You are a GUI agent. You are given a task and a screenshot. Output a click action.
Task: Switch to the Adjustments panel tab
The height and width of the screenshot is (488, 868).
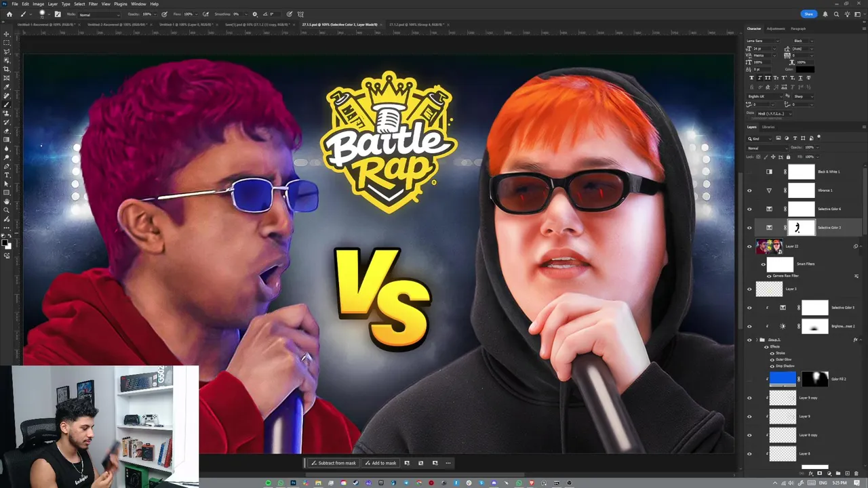point(776,28)
